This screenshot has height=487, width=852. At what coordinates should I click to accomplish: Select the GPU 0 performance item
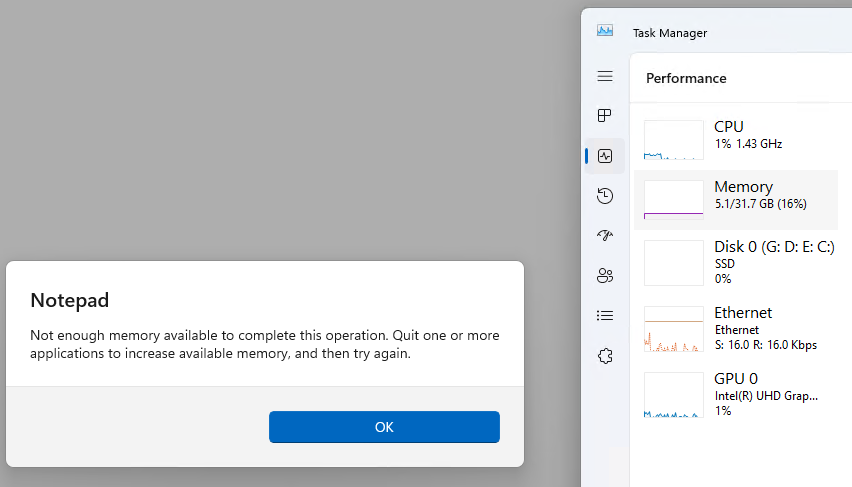[x=760, y=393]
